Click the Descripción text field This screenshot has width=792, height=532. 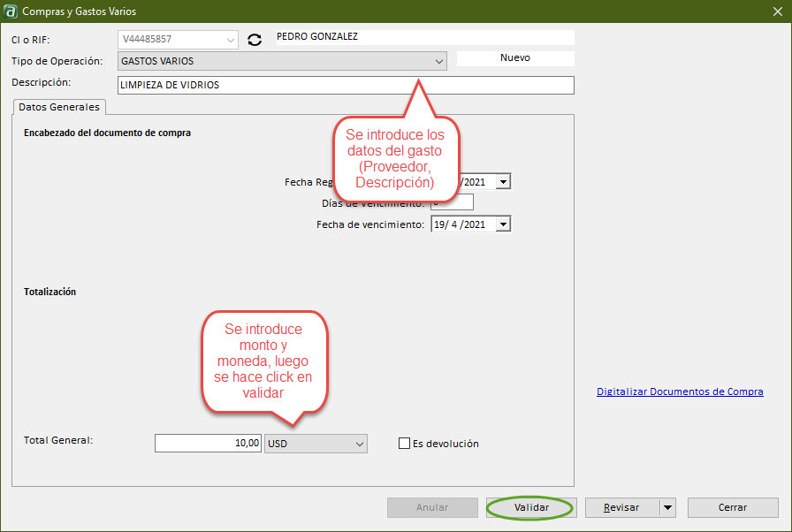(x=345, y=85)
